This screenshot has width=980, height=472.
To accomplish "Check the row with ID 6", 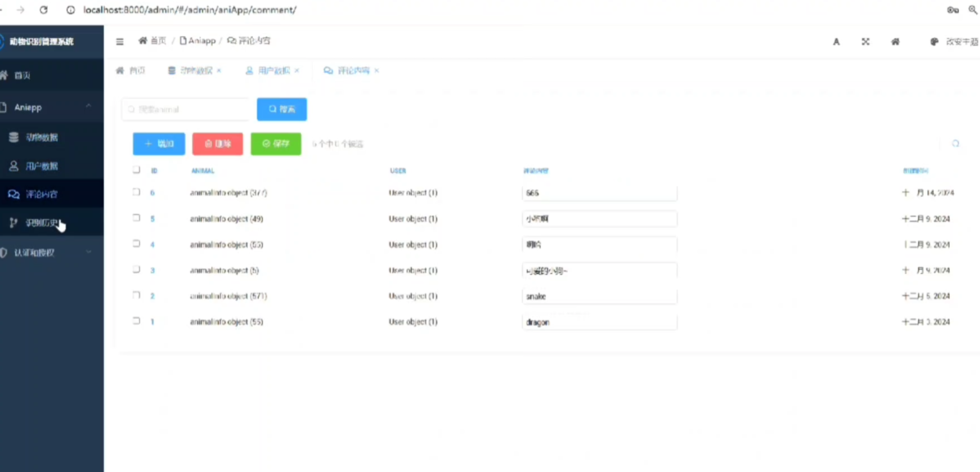I will point(136,192).
